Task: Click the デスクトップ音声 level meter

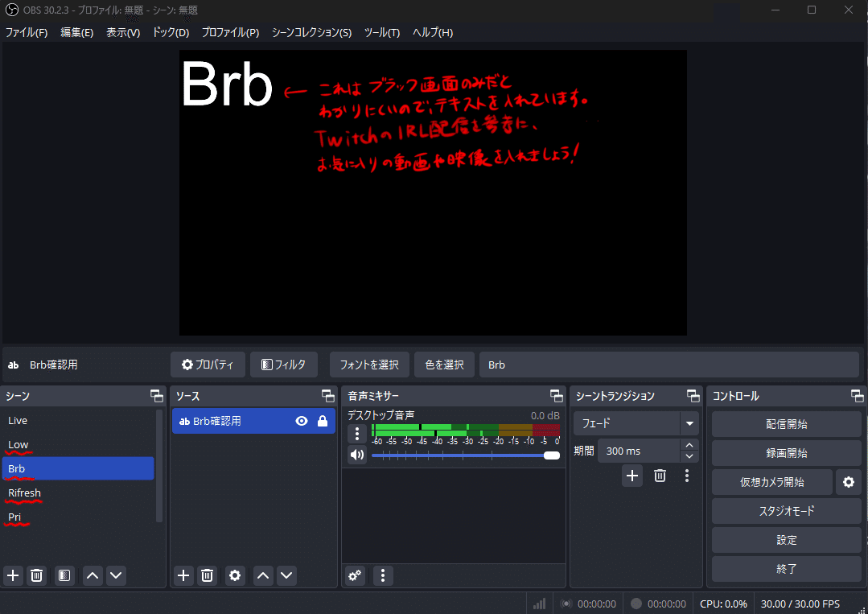Action: [x=466, y=431]
